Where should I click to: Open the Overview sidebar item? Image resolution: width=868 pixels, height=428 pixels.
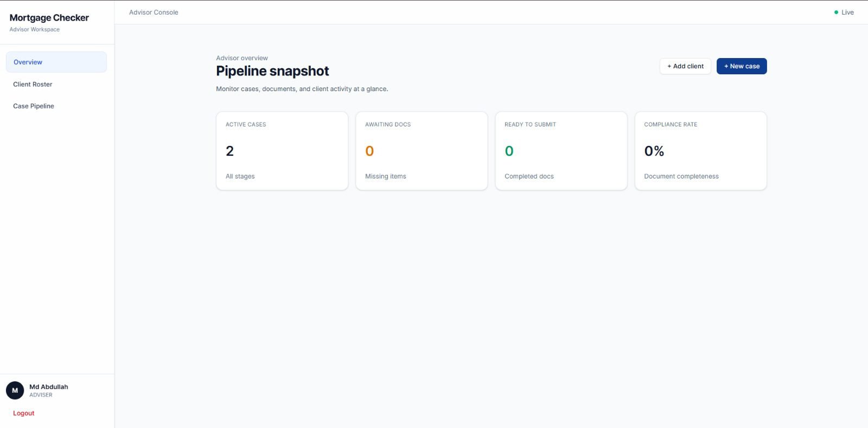[x=56, y=62]
